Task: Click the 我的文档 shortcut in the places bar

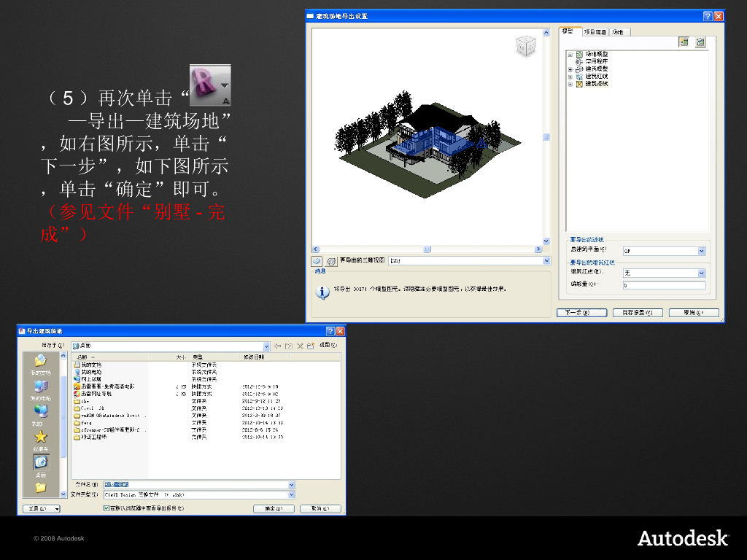Action: click(x=41, y=365)
